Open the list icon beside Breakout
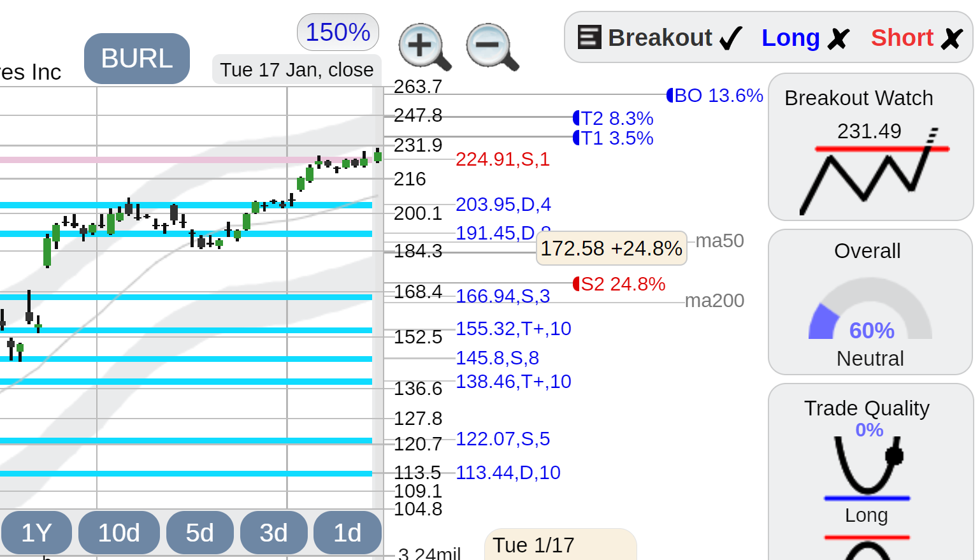980x560 pixels. pyautogui.click(x=589, y=37)
